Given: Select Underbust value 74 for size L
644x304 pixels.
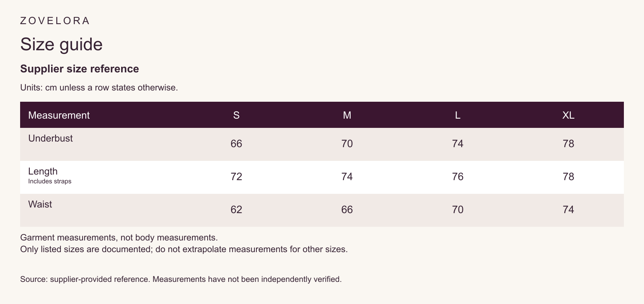Looking at the screenshot, I should point(458,144).
